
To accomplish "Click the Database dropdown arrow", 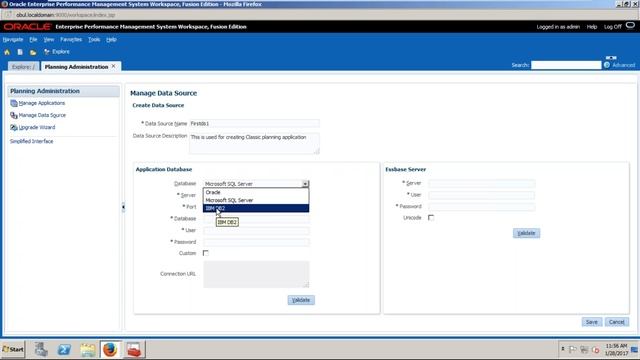I will 305,184.
